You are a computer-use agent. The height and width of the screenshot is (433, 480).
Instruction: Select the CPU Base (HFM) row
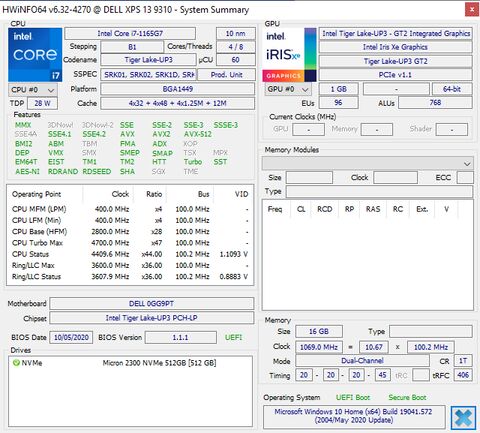click(130, 232)
